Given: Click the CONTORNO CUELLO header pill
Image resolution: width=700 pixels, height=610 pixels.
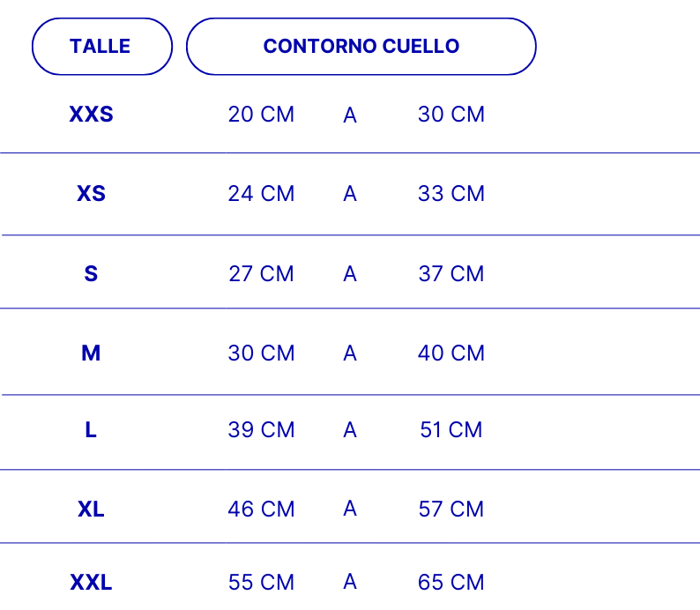Looking at the screenshot, I should (361, 47).
